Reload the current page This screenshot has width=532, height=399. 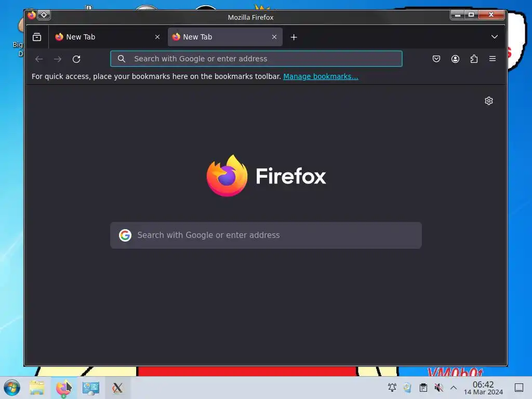(x=76, y=59)
